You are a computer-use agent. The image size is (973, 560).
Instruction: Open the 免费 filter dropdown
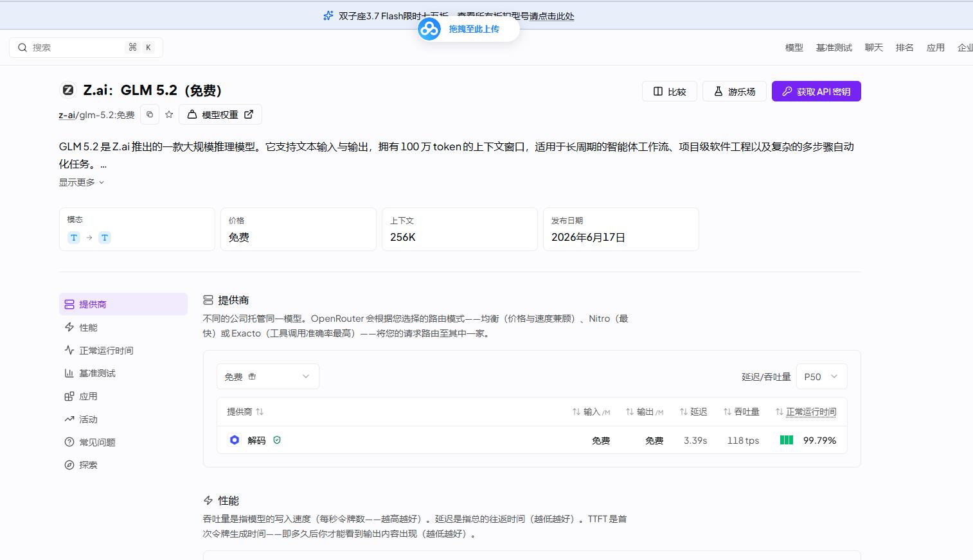268,376
